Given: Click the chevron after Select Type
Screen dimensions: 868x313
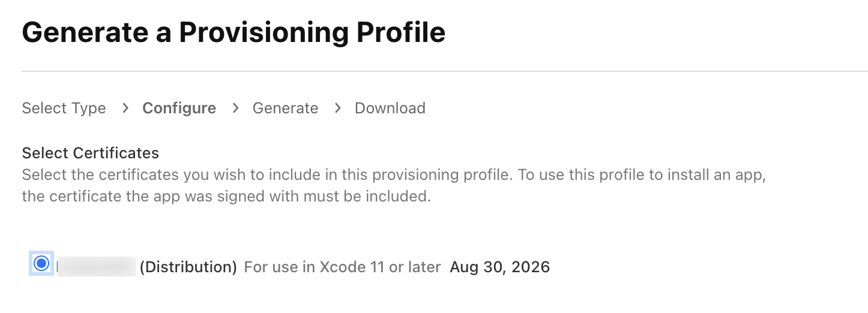Looking at the screenshot, I should click(125, 108).
